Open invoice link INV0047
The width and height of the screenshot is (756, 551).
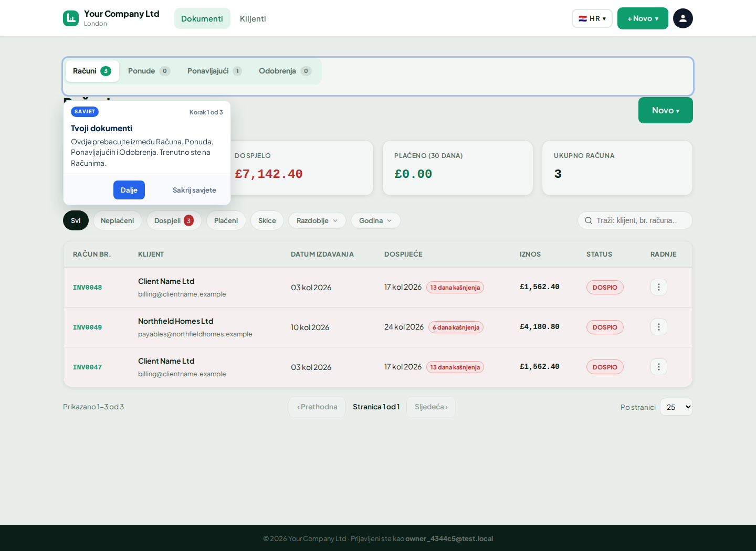[87, 367]
